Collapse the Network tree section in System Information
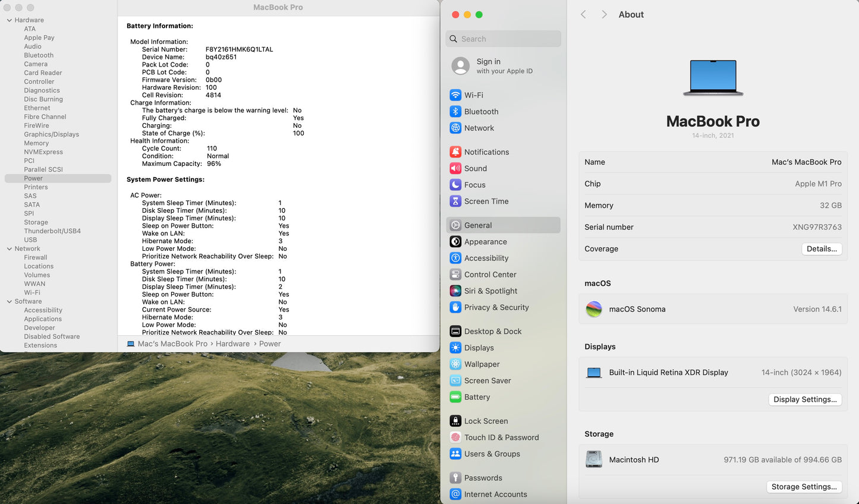 point(10,249)
